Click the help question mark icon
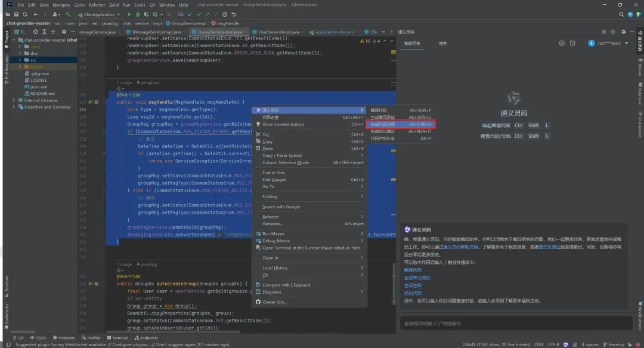 [613, 32]
